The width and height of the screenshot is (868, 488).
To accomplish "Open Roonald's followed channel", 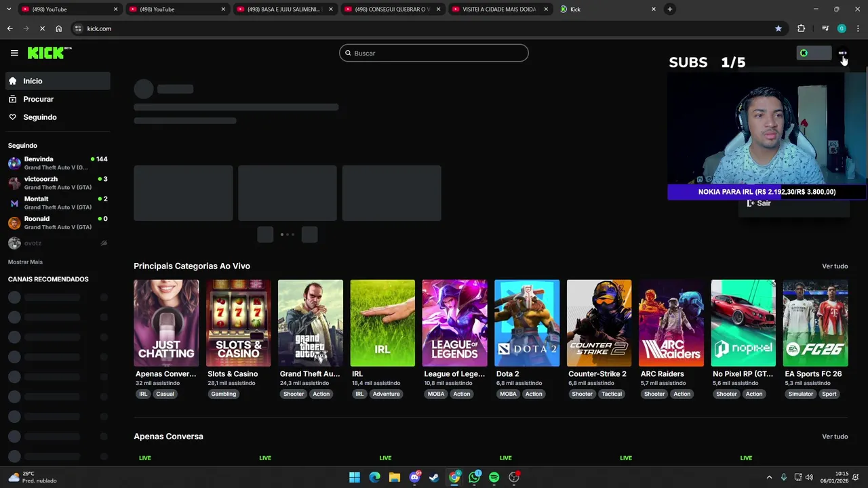I will (x=58, y=222).
